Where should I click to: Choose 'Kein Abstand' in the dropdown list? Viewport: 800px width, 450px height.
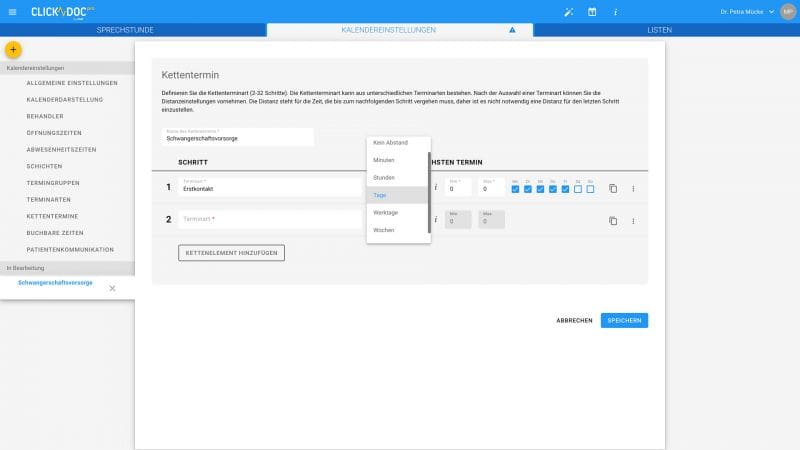pos(390,143)
